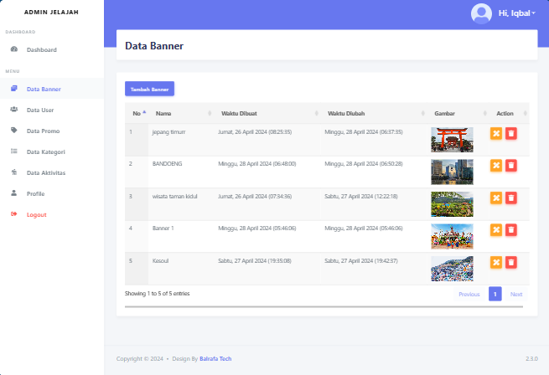The width and height of the screenshot is (549, 375).
Task: Click the Tambah Banner button
Action: (x=150, y=89)
